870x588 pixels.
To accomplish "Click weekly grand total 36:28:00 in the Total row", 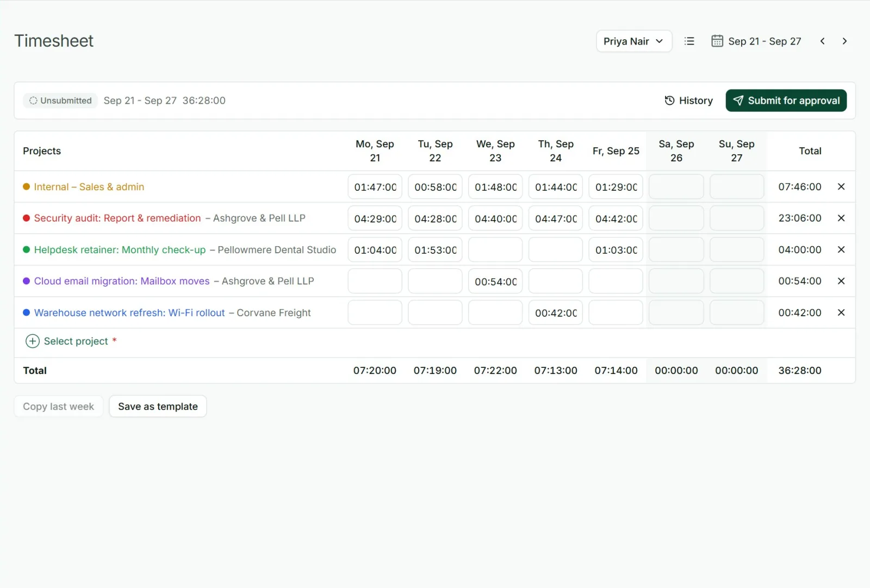I will point(800,371).
